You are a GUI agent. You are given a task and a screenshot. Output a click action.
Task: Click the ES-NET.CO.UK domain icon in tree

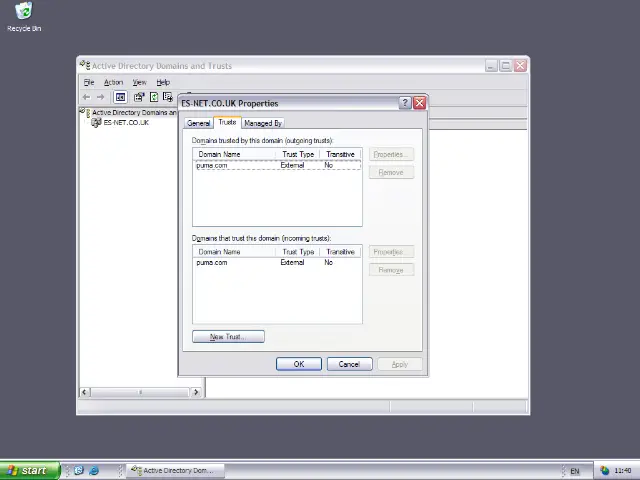pos(96,122)
